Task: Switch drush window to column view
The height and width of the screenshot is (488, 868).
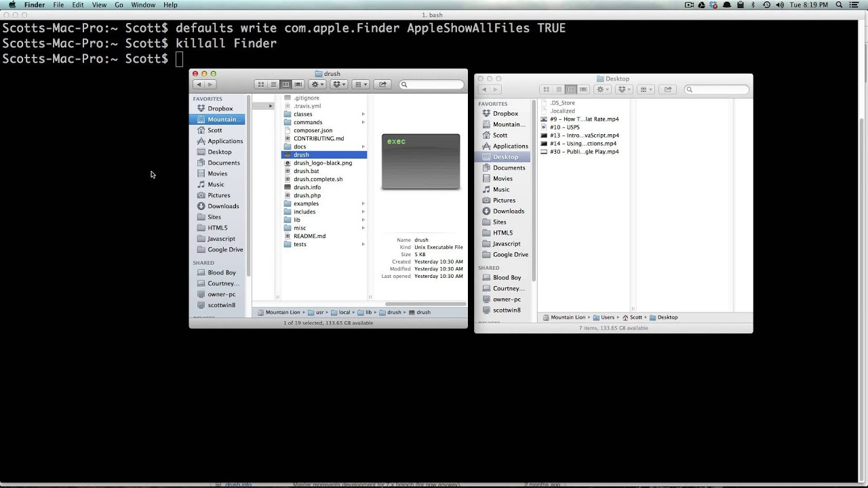Action: [x=285, y=85]
